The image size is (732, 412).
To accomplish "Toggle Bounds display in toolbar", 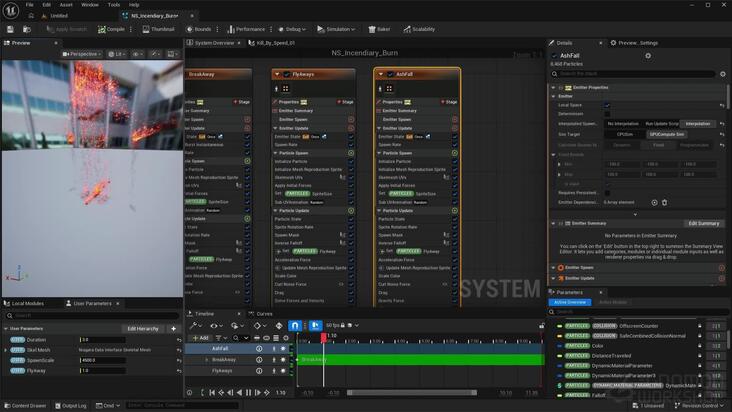I will click(199, 29).
